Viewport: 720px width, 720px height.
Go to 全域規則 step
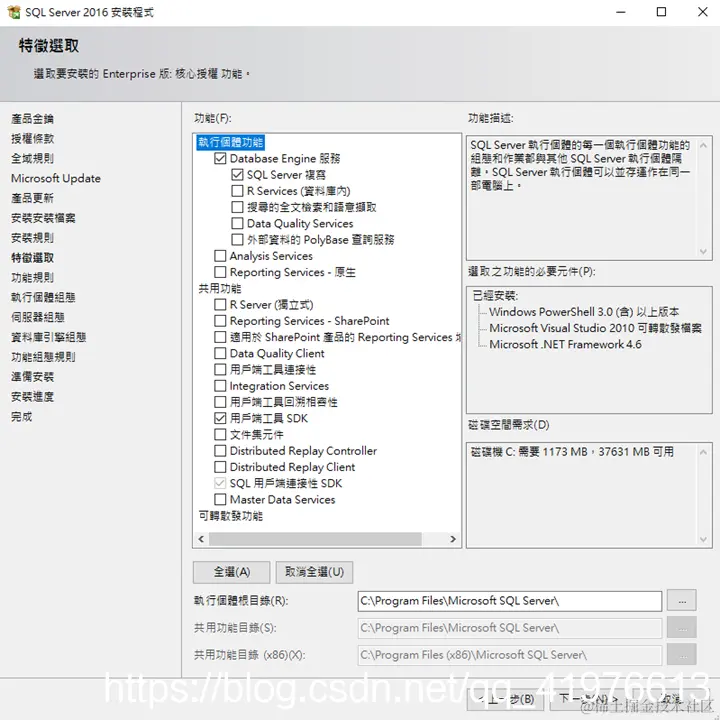click(x=32, y=158)
